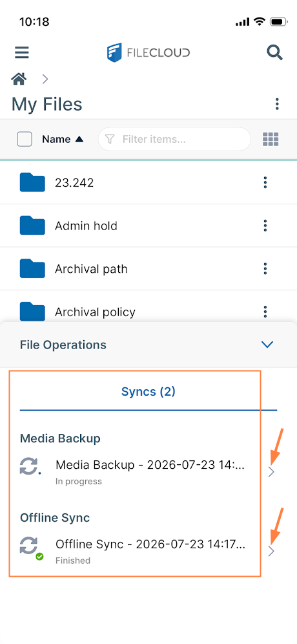The image size is (297, 644).
Task: Collapse the File Operations panel
Action: coord(267,345)
